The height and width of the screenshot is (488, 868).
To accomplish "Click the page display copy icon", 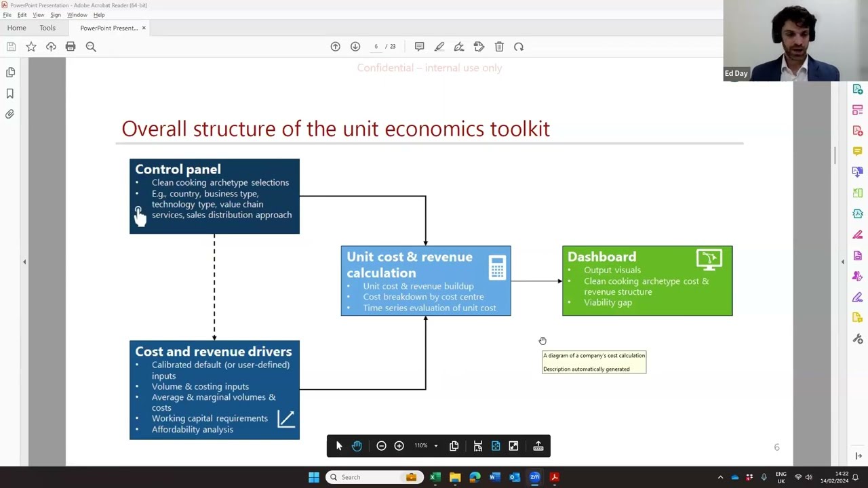I will pyautogui.click(x=454, y=446).
